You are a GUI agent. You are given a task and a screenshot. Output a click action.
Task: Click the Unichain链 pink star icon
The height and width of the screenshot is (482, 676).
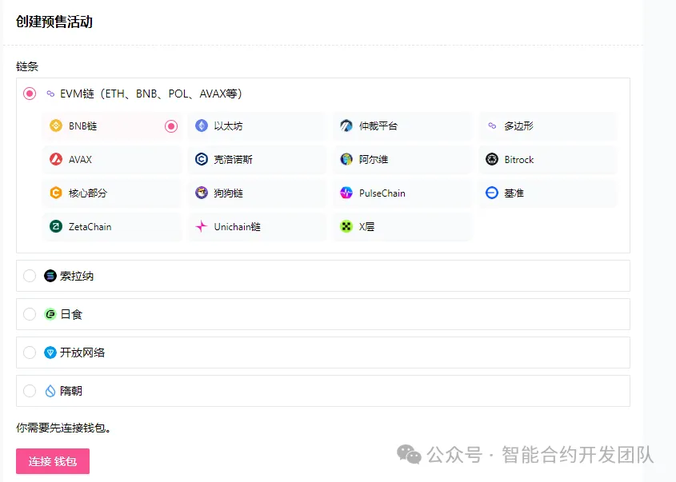[x=201, y=226]
